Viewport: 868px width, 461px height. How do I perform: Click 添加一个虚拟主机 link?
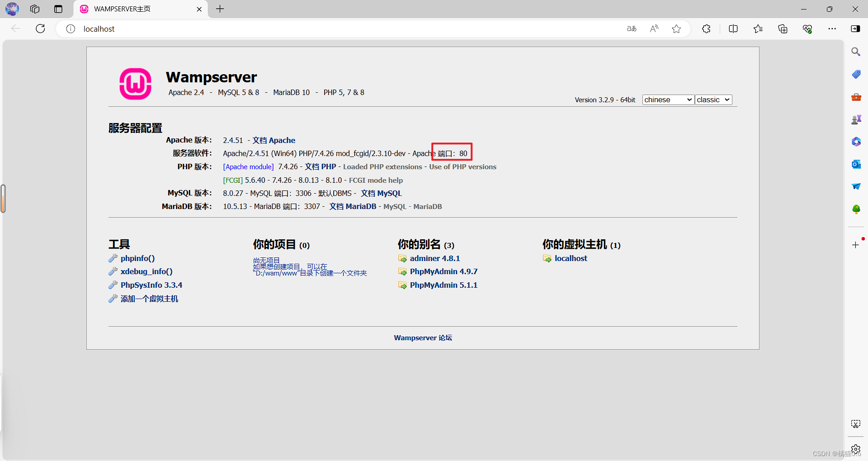point(149,299)
